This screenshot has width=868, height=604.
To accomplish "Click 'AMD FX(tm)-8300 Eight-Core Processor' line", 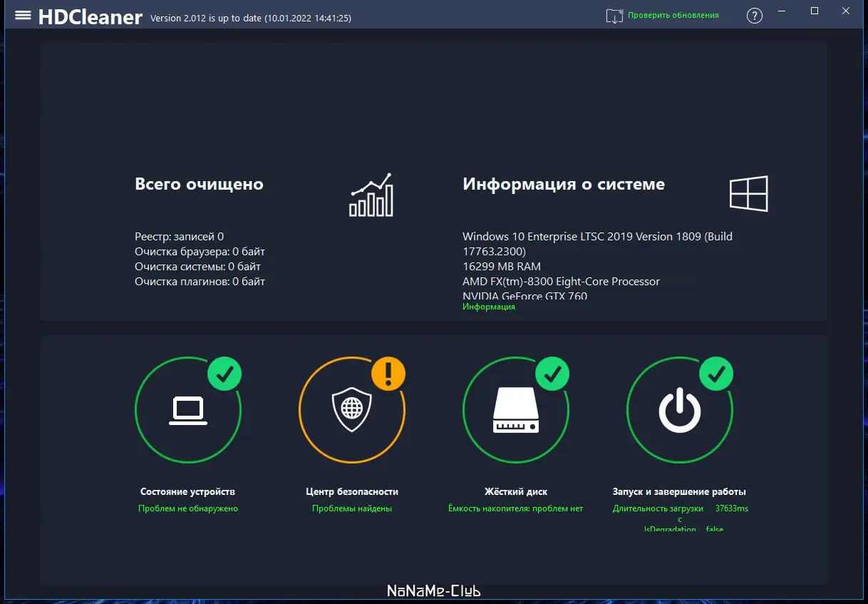I will (561, 281).
